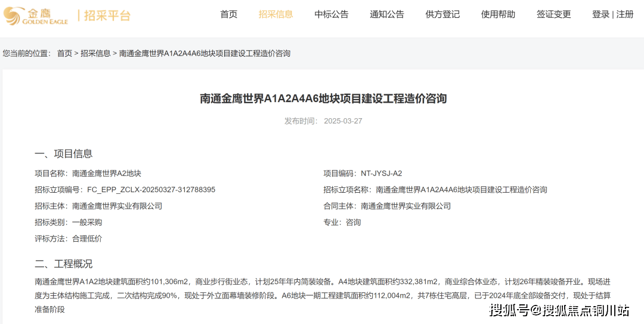Image resolution: width=644 pixels, height=324 pixels.
Task: Click the tender number FC_EPP_ZCLX-20250327-312788395
Action: pyautogui.click(x=151, y=190)
